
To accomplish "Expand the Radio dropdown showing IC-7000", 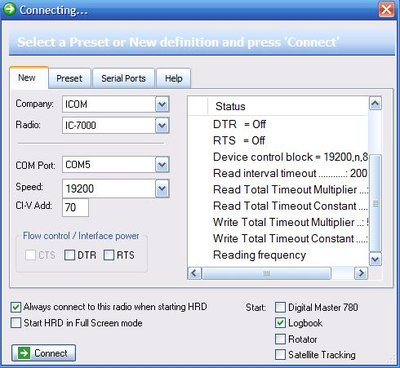I will [162, 126].
